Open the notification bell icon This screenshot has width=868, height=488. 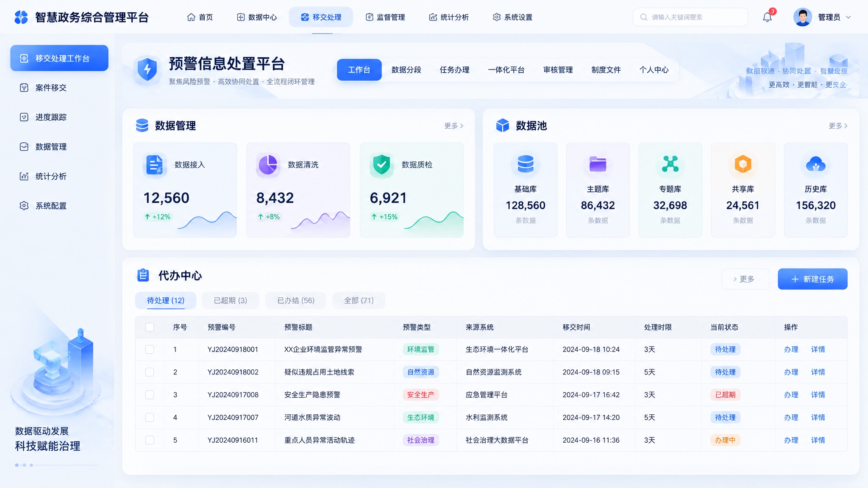[767, 17]
